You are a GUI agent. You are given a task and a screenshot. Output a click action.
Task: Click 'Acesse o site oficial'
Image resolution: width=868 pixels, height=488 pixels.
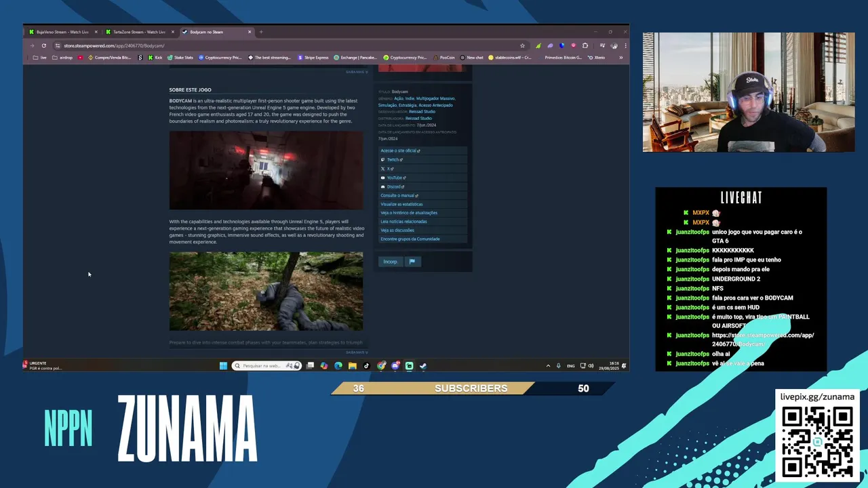(x=422, y=150)
